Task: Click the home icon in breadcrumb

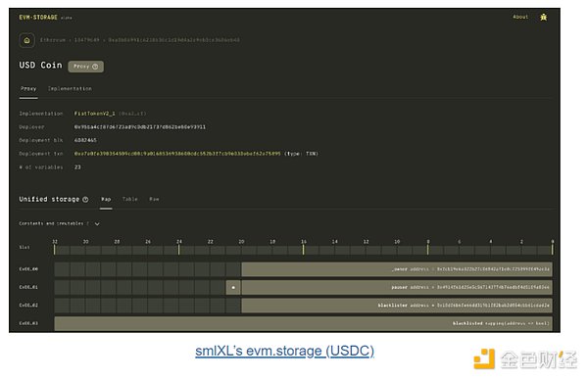Action: [x=27, y=40]
